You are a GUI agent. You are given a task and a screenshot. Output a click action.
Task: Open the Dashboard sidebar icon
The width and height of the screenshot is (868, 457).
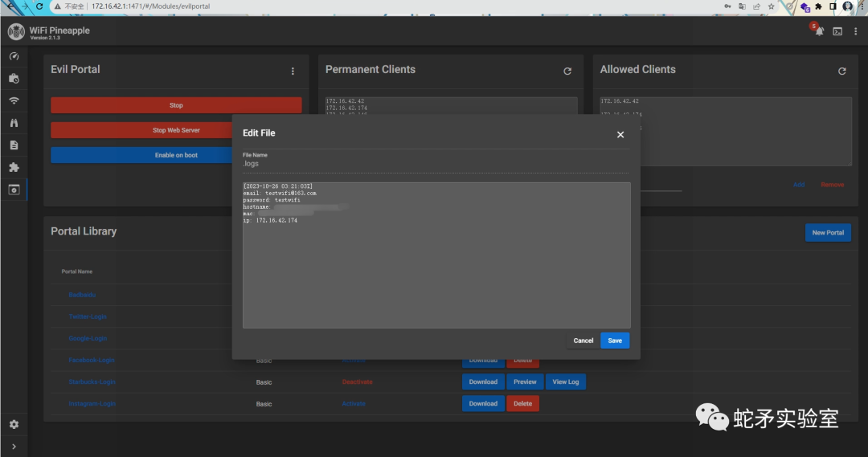point(14,56)
